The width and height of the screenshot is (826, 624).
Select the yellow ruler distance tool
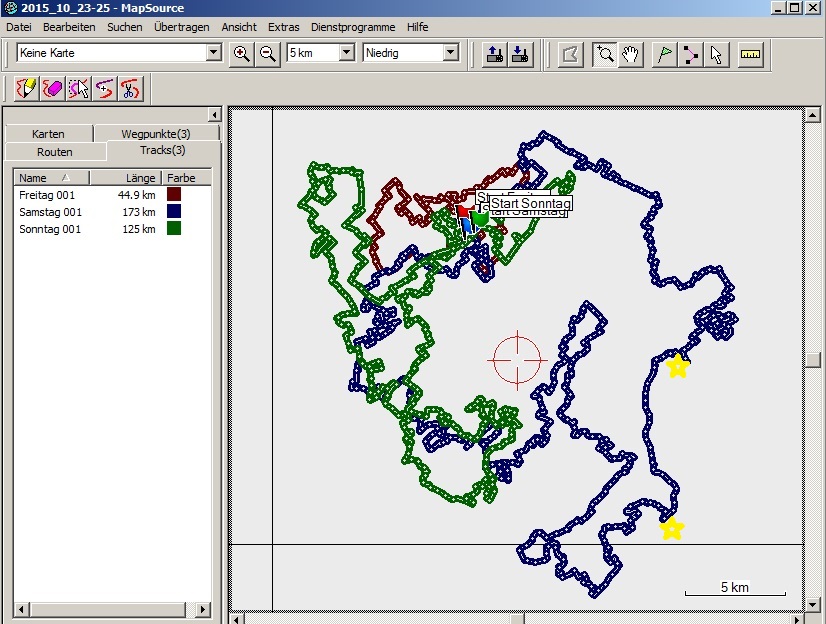[x=750, y=54]
